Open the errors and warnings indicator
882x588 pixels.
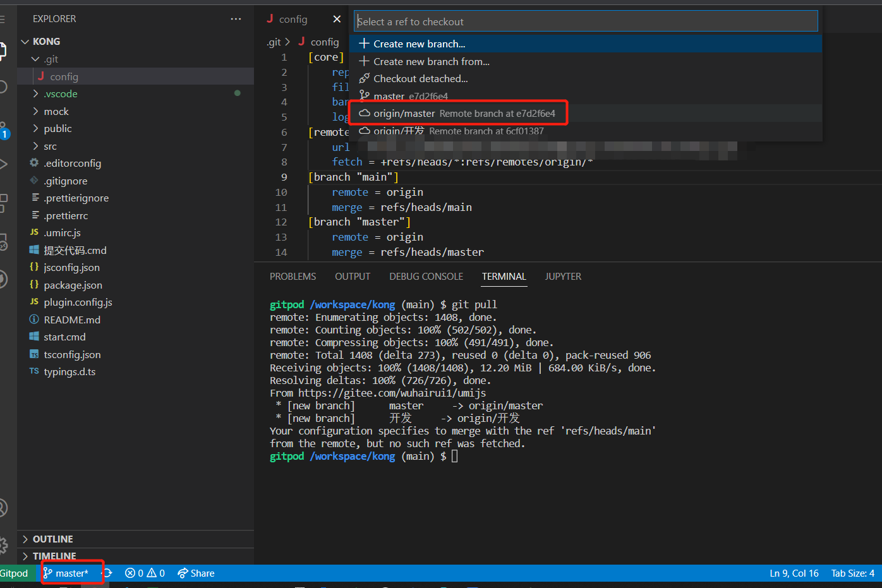pyautogui.click(x=145, y=573)
